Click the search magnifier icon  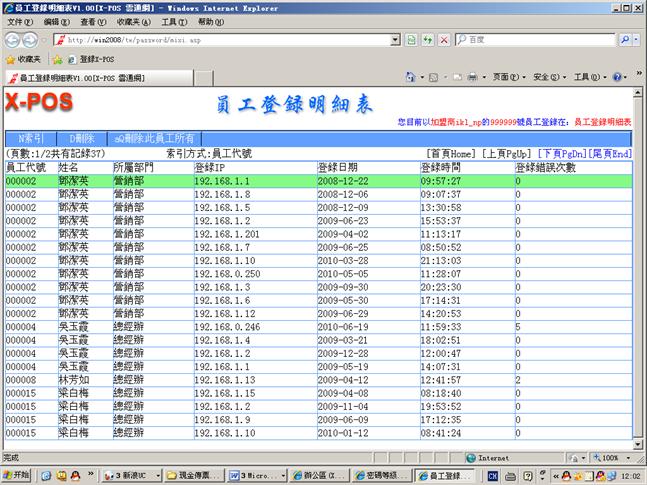click(625, 40)
